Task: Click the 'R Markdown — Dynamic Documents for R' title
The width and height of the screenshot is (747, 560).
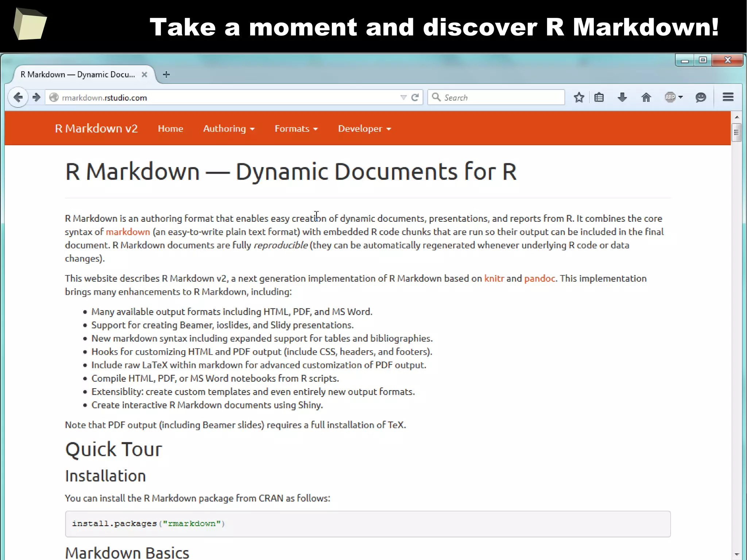Action: [x=291, y=171]
